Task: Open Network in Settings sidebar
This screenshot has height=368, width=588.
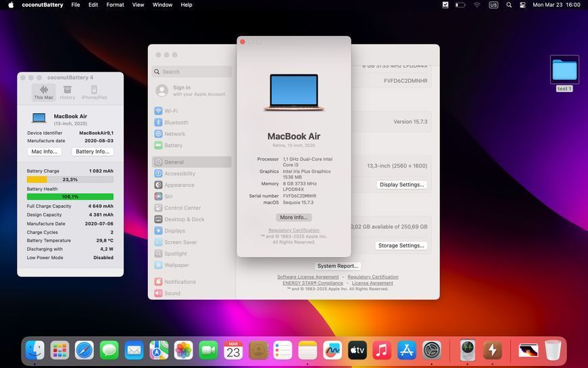Action: click(192, 134)
